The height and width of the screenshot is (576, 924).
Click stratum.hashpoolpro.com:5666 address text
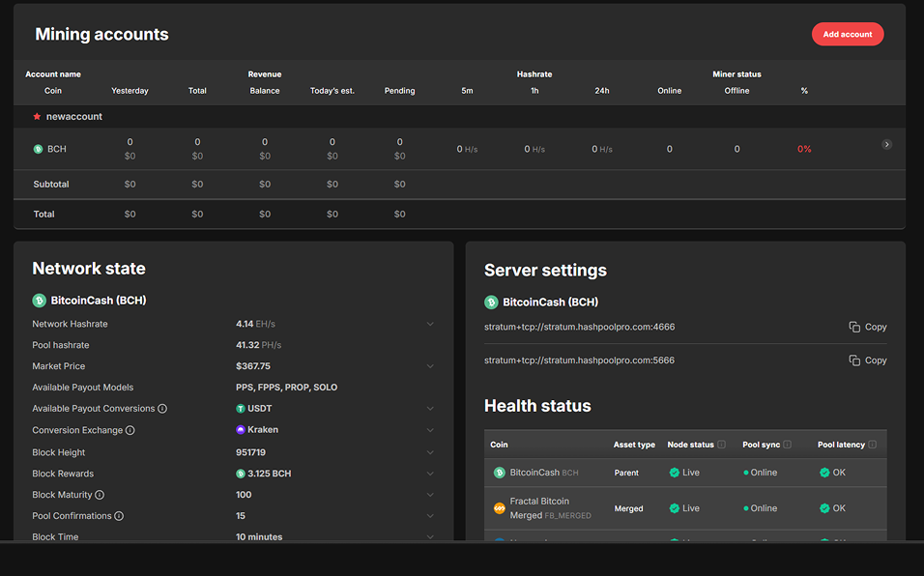tap(579, 360)
